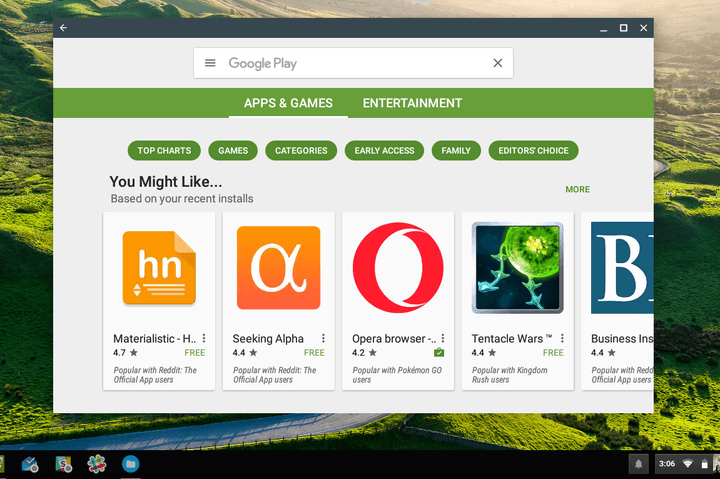Open the notifications bell in the shelf

pos(638,464)
